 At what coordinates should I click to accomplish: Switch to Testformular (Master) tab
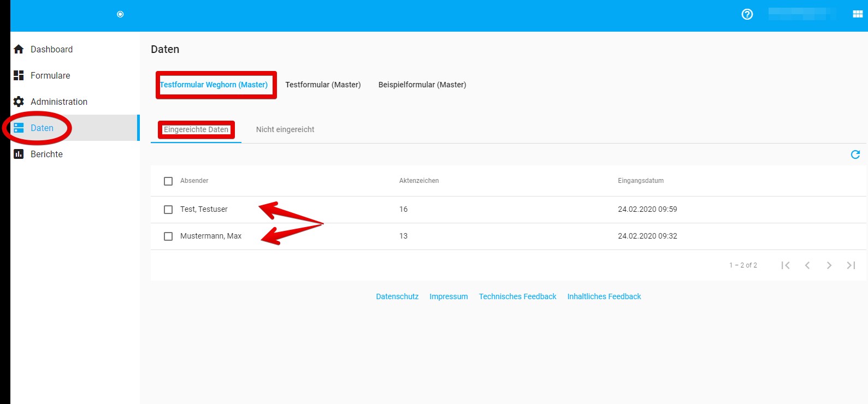tap(323, 85)
